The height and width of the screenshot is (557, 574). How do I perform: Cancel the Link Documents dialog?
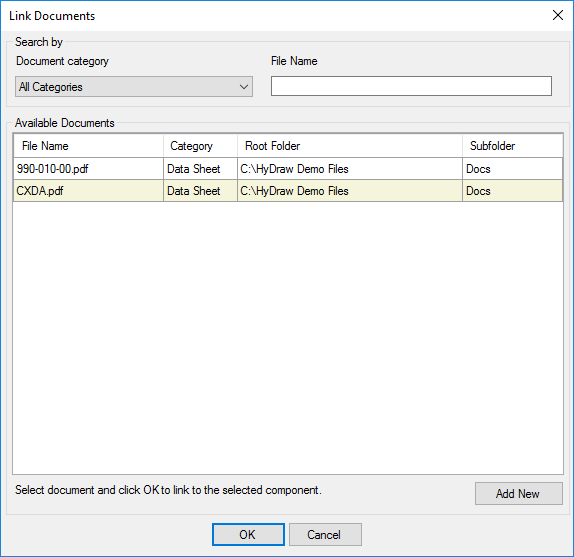(x=325, y=534)
